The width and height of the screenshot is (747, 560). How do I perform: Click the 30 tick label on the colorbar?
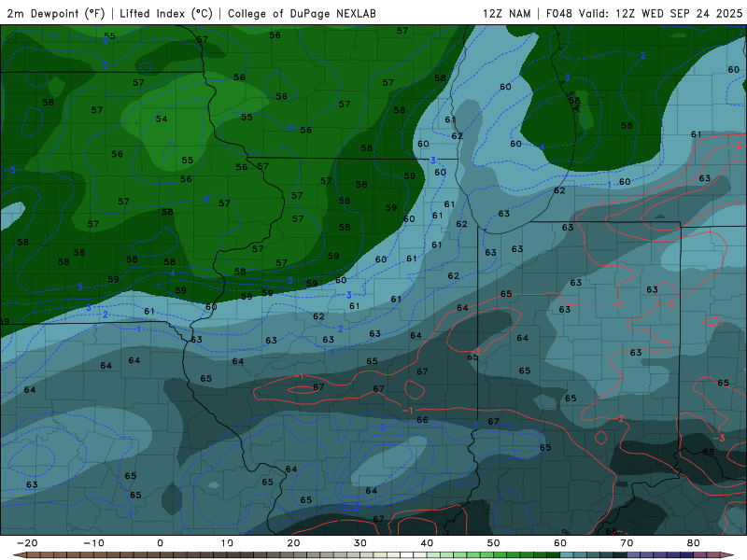pos(360,543)
